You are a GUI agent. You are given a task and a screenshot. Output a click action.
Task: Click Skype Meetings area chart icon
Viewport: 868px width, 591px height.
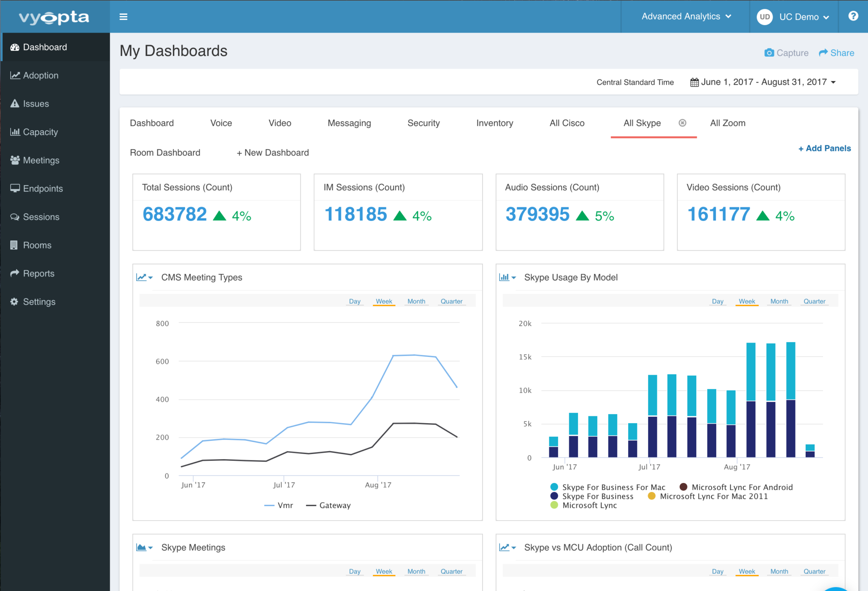pyautogui.click(x=141, y=547)
